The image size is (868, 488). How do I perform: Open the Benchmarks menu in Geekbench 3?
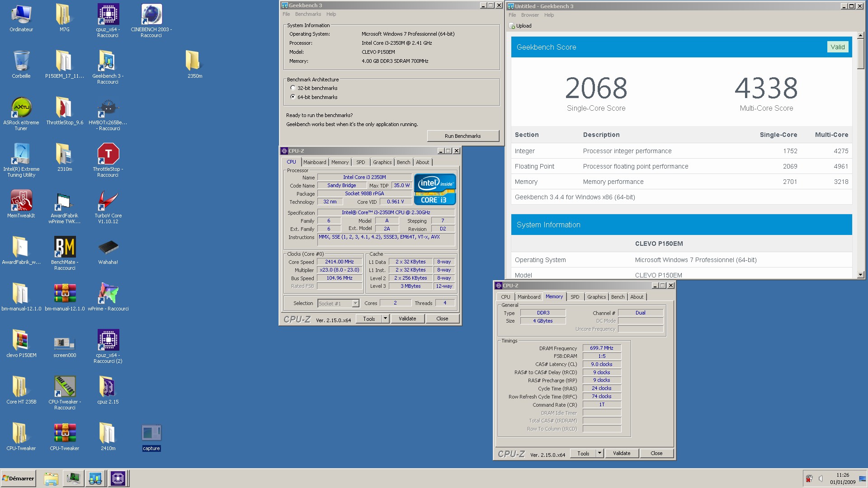click(x=308, y=14)
